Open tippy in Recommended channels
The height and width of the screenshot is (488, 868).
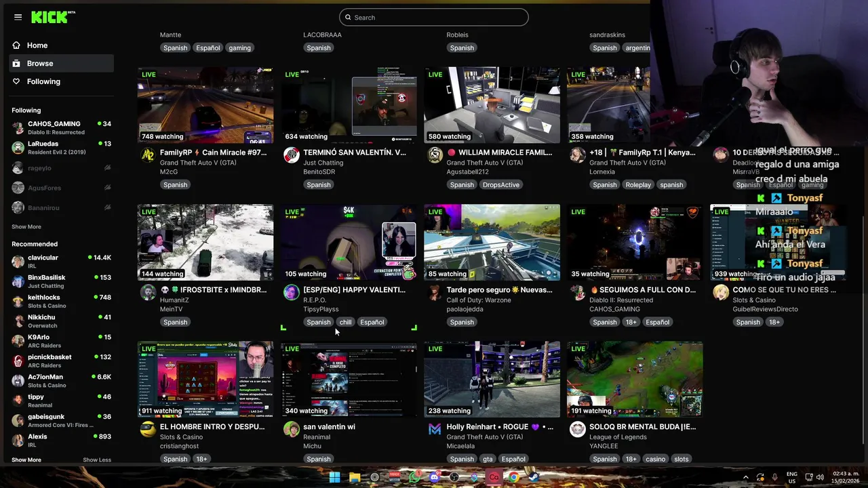tap(61, 401)
